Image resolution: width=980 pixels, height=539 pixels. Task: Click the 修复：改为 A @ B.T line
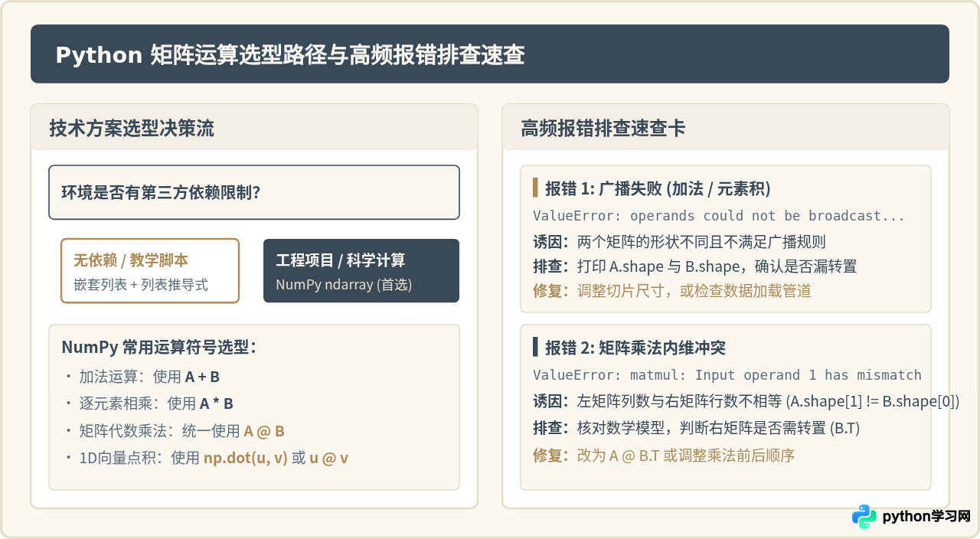tap(664, 456)
